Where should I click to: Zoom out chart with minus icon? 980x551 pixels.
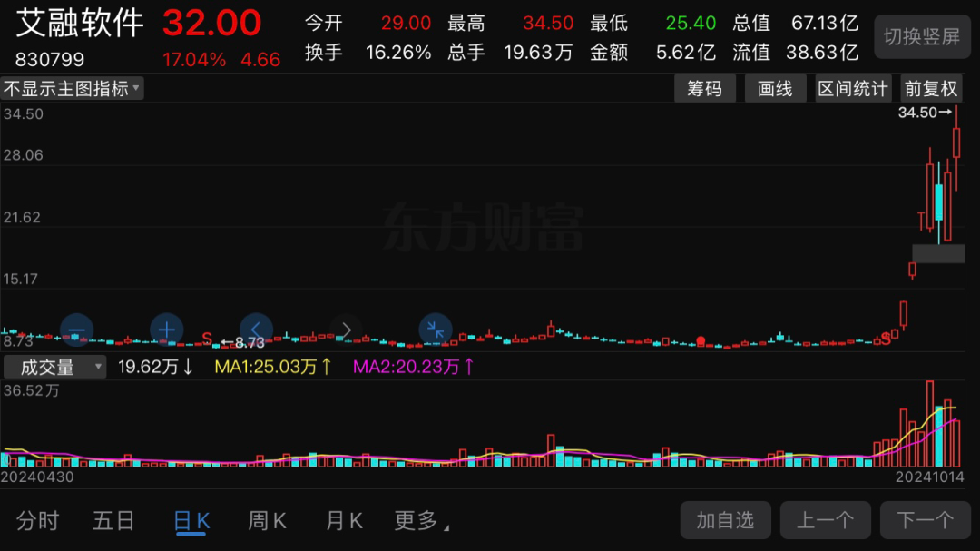[x=77, y=330]
